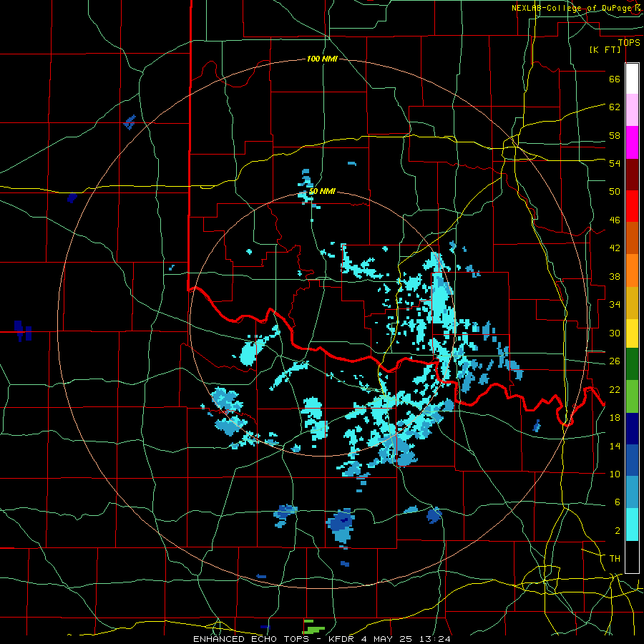Click the "58" legend value
The height and width of the screenshot is (644, 644).
615,135
